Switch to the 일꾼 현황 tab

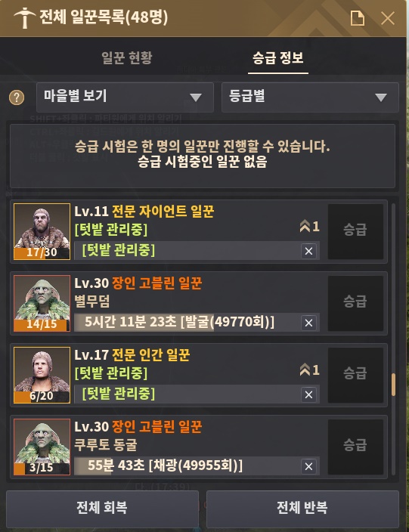(x=127, y=57)
